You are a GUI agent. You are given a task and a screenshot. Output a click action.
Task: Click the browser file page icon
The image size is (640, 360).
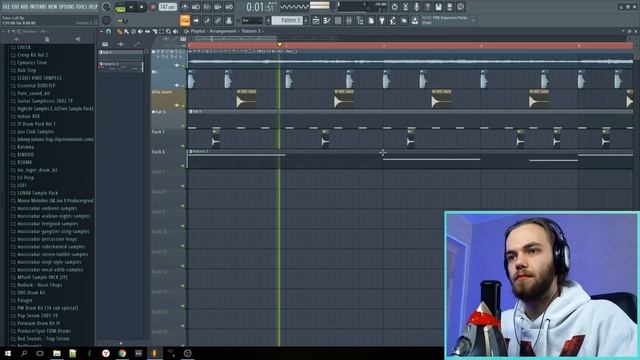tap(47, 39)
